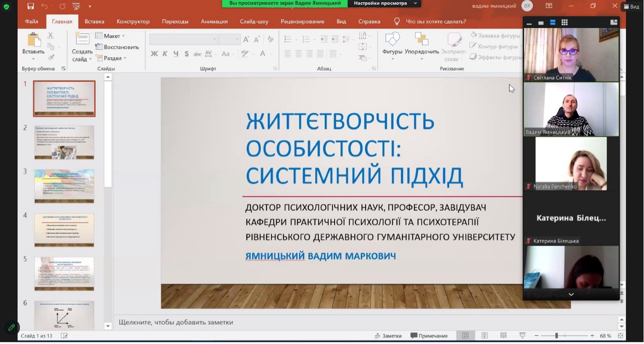Switch Zoom panel to gallery grid view

coord(564,23)
